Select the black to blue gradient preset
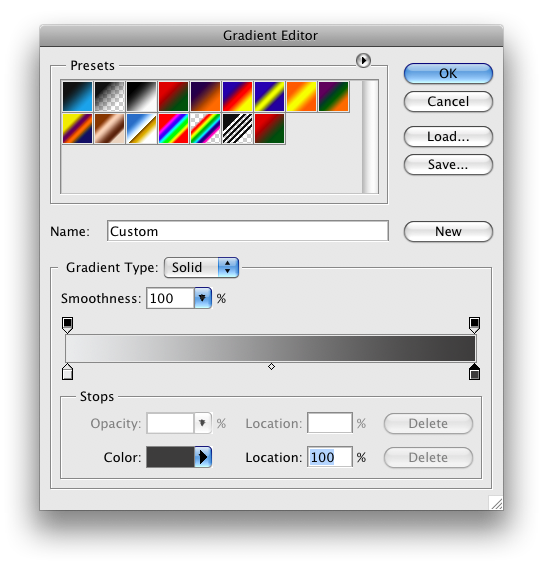The height and width of the screenshot is (565, 543). tap(77, 96)
